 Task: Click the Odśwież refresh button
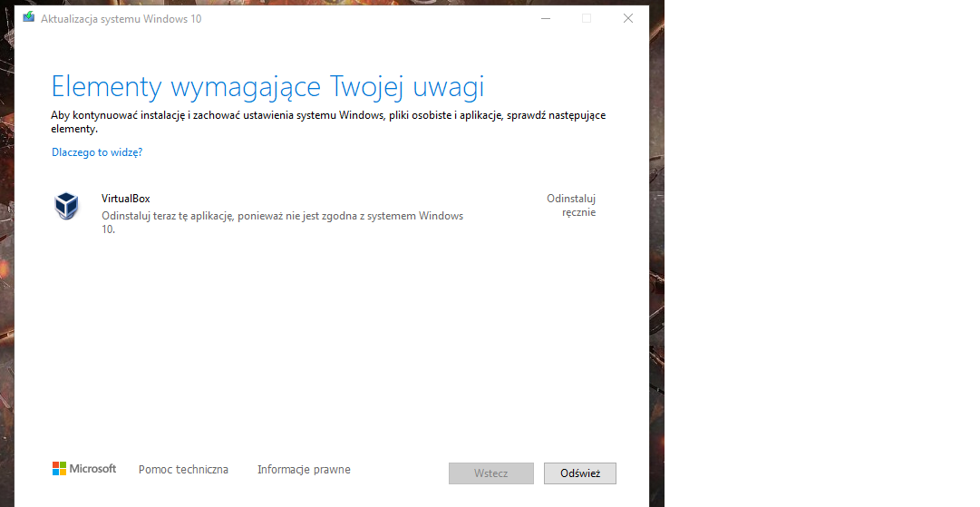click(x=580, y=473)
